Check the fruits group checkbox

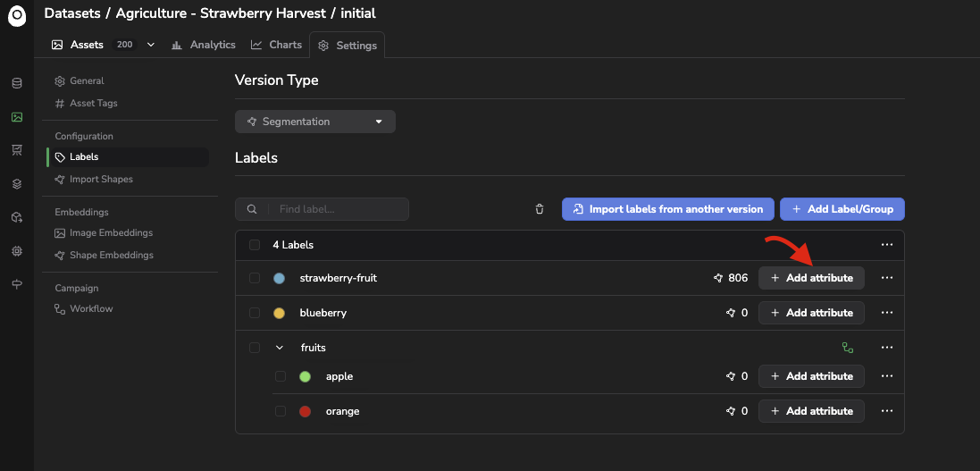[255, 347]
